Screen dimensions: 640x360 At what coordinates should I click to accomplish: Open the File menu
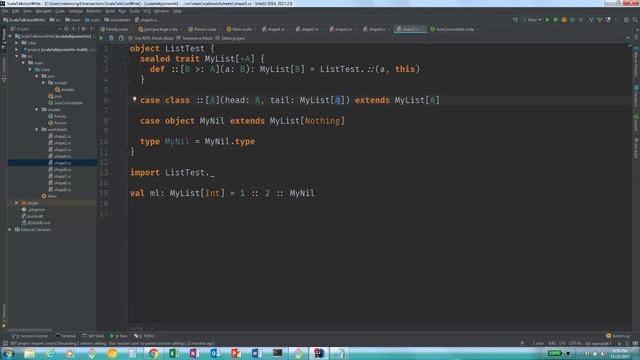coord(5,11)
